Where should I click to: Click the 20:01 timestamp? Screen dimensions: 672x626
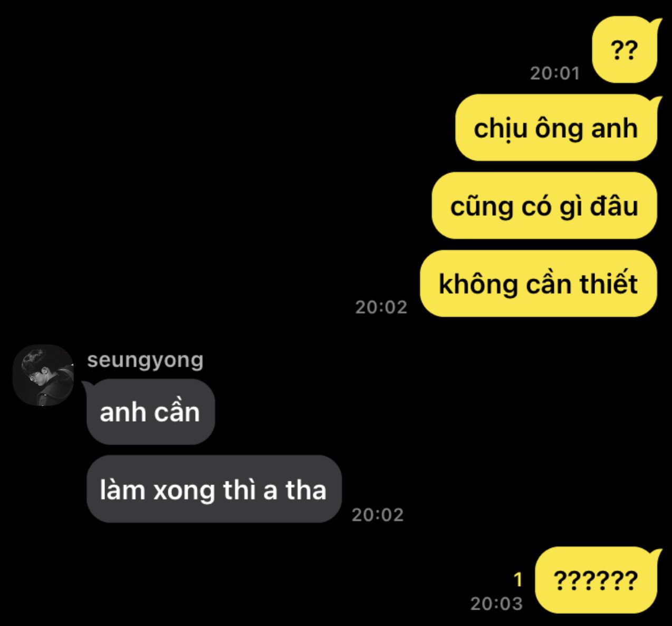click(555, 73)
